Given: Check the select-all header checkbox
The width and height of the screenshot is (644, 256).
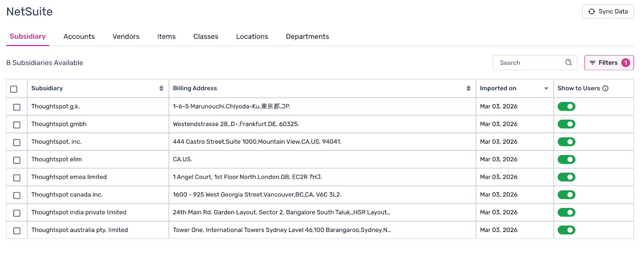Looking at the screenshot, I should 14,89.
